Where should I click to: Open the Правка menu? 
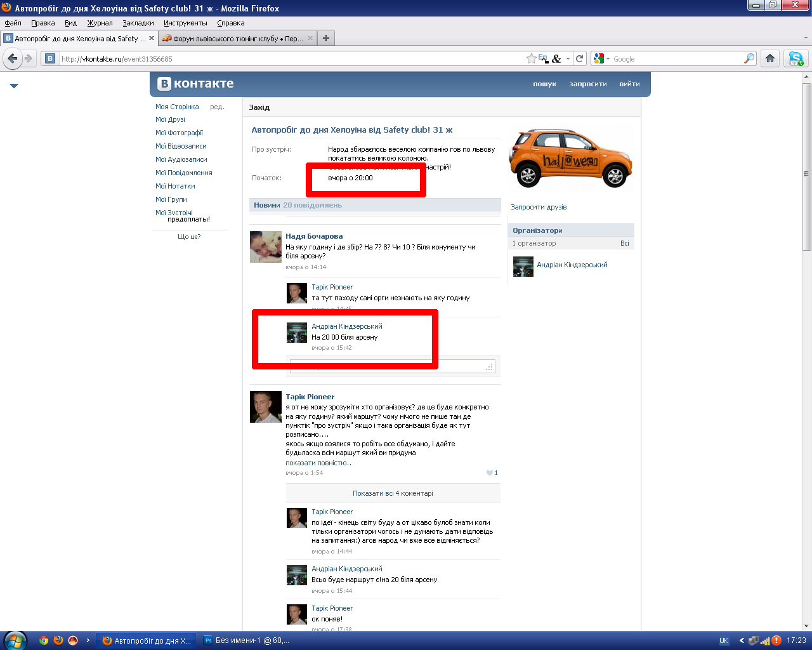tap(43, 23)
